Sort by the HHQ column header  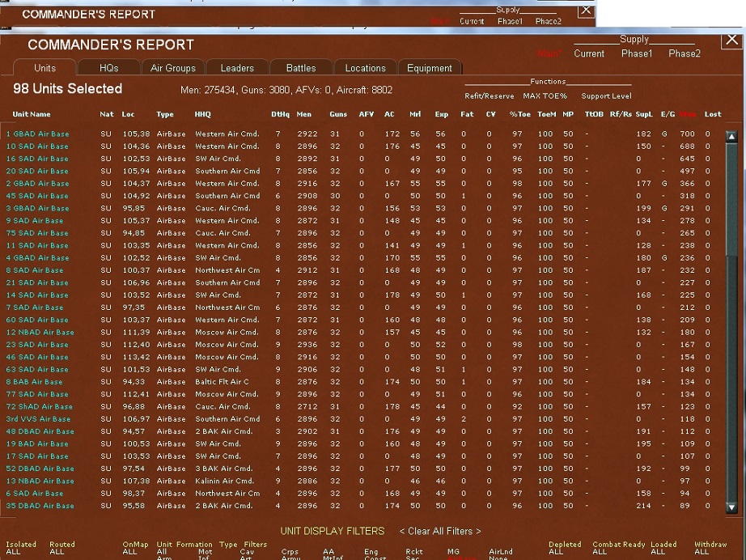tap(202, 114)
